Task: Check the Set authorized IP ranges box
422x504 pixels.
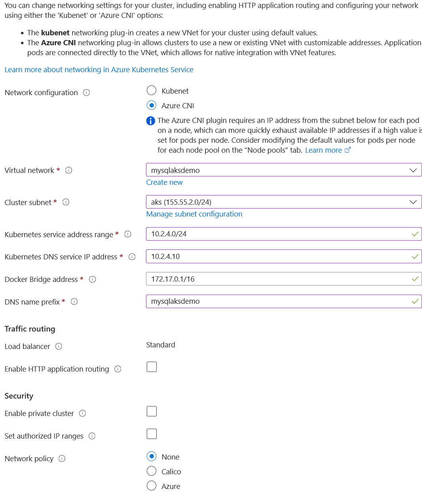Action: [152, 434]
